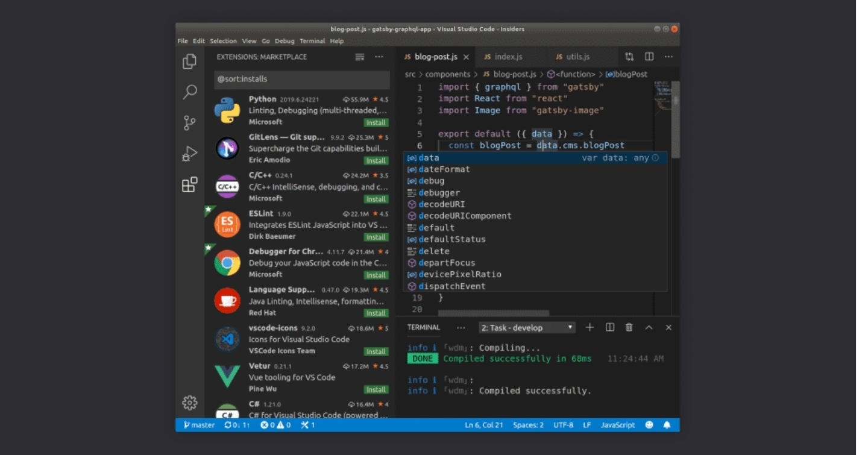
Task: Install Debugger for Chrome extension
Action: 376,275
